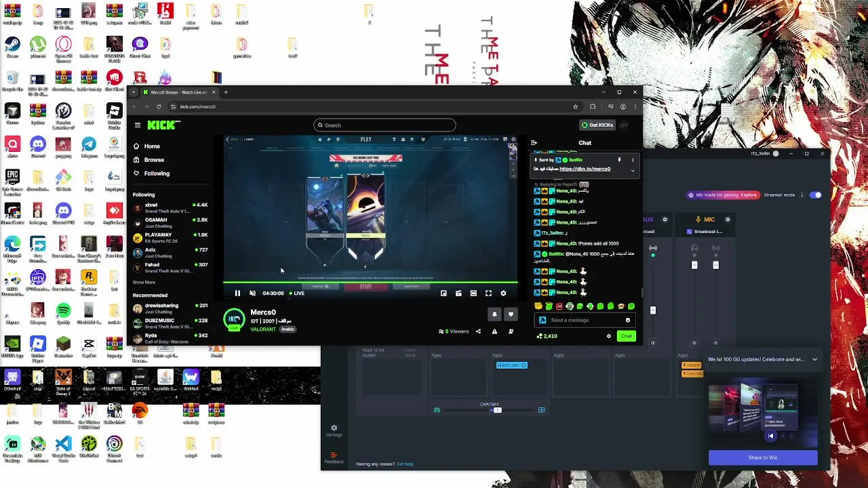Viewport: 868px width, 488px height.
Task: Click the DISCORD app chip
Action: (x=511, y=365)
